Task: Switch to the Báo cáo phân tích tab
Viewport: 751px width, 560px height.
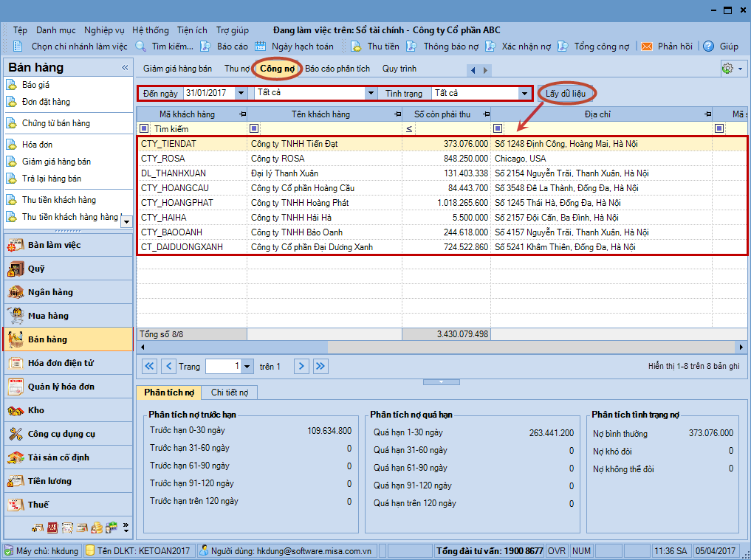Action: pos(337,69)
